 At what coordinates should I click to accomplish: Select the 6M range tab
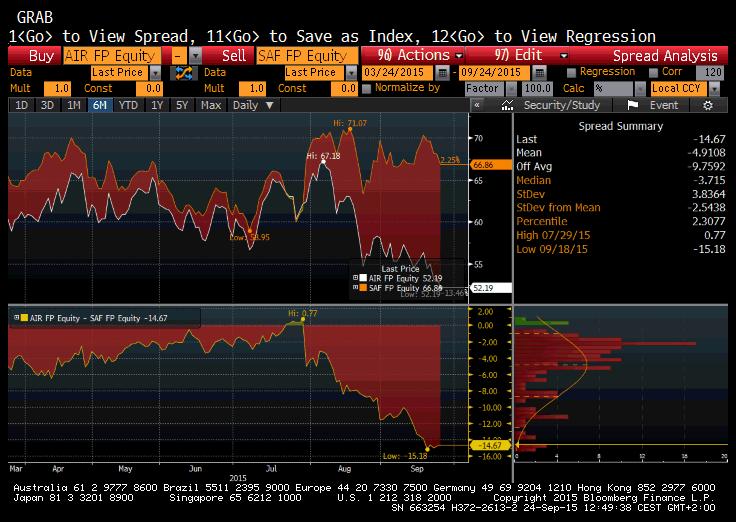click(x=100, y=105)
